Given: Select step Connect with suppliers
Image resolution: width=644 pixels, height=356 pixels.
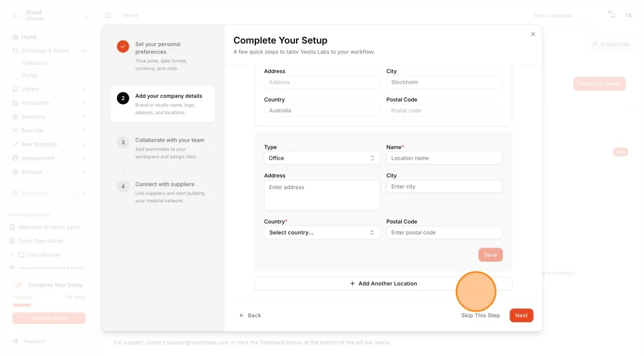Looking at the screenshot, I should [163, 192].
